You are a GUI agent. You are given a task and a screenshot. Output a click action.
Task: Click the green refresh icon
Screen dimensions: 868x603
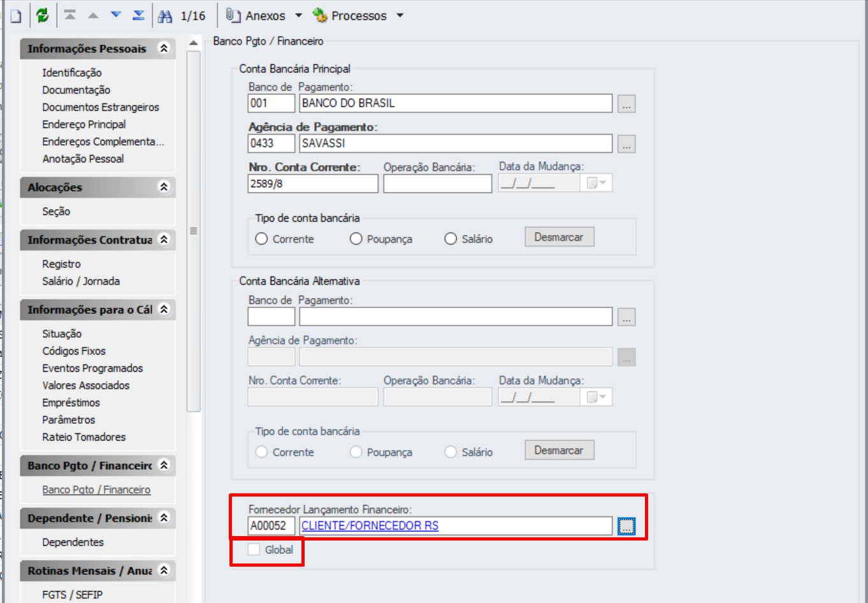(x=42, y=15)
